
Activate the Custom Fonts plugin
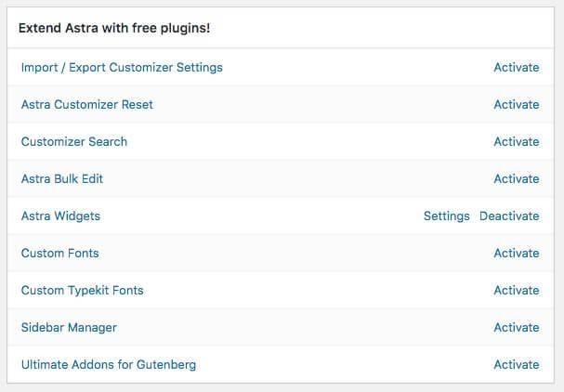[x=516, y=253]
